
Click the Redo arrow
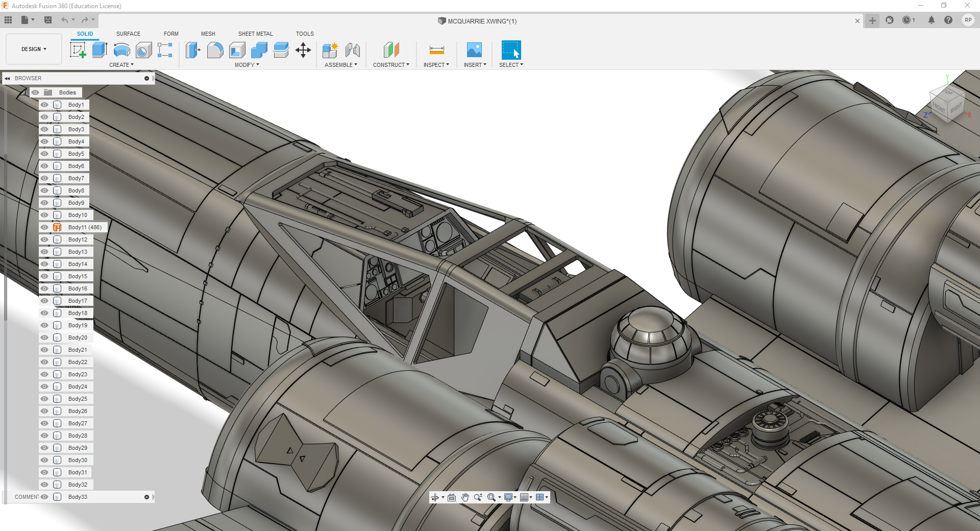click(x=85, y=20)
